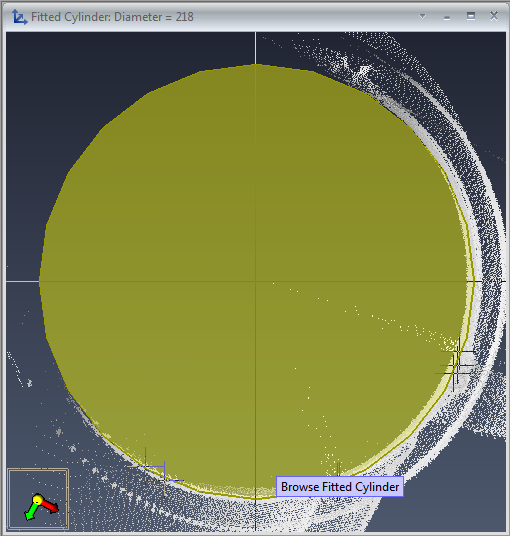The image size is (510, 536).
Task: Click the crosshair intersection at cylinder center
Action: [255, 282]
